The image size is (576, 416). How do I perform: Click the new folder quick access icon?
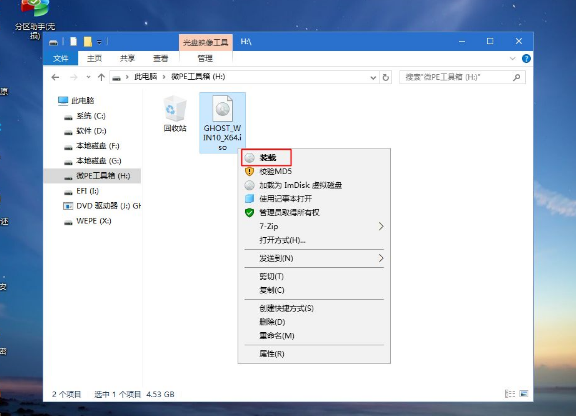click(87, 42)
